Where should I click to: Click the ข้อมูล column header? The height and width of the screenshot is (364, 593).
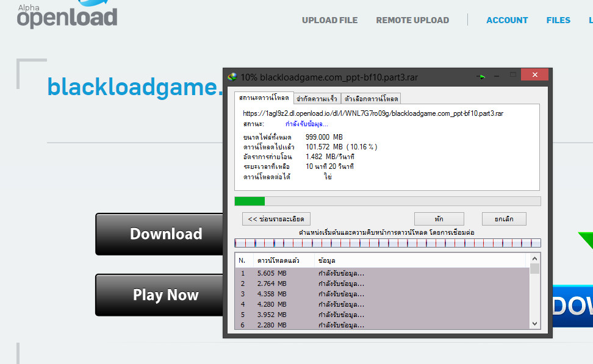tap(420, 260)
